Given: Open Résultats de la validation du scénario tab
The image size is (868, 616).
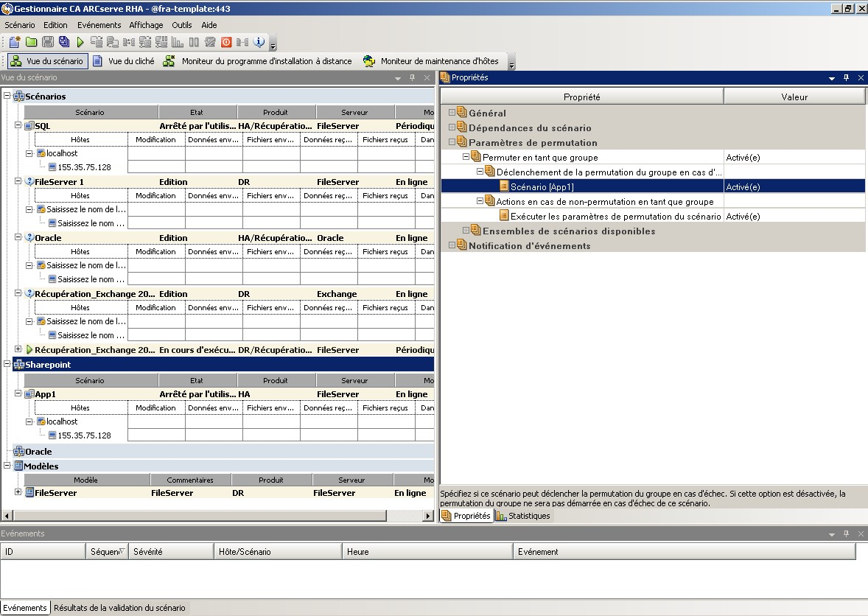Looking at the screenshot, I should tap(119, 608).
